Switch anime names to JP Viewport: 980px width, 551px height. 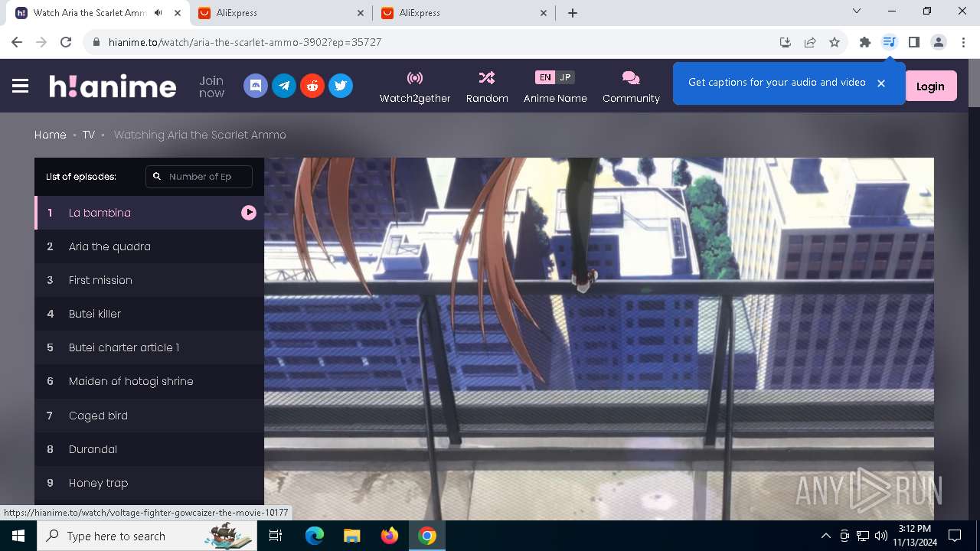click(x=565, y=77)
